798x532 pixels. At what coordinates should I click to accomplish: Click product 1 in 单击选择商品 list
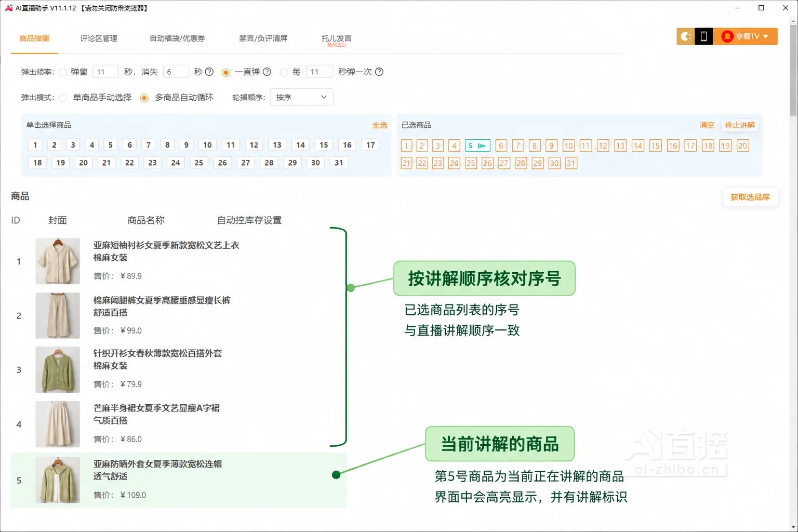tap(35, 145)
